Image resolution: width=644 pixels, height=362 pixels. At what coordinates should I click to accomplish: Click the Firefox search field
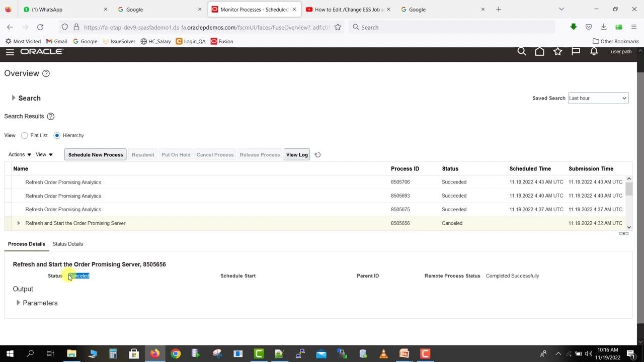tap(453, 27)
